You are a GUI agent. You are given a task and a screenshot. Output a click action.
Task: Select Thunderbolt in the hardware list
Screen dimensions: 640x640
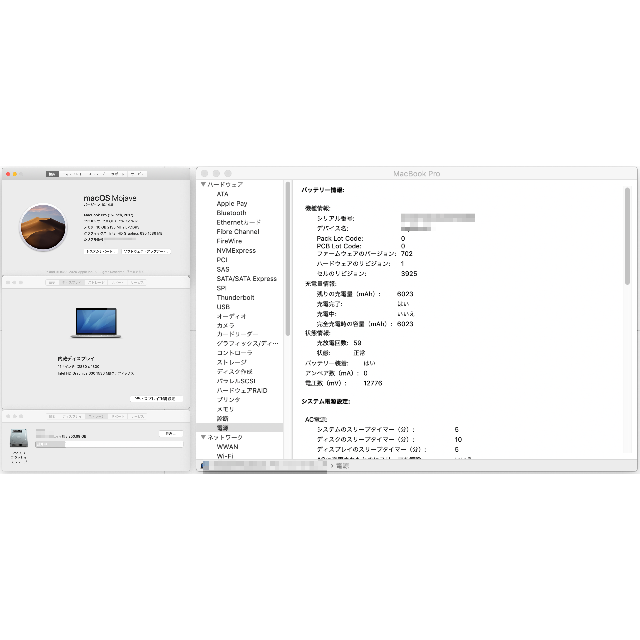coord(236,297)
